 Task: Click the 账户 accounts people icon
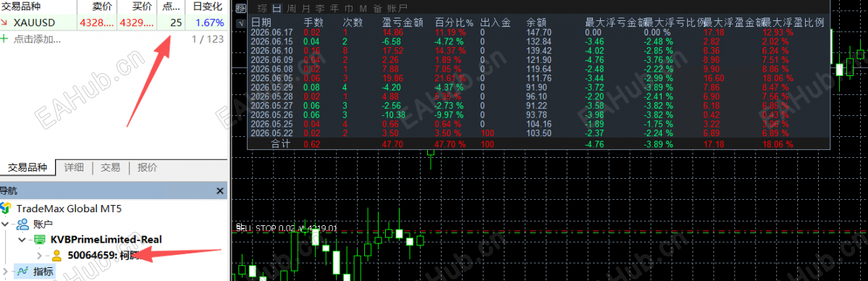click(22, 224)
